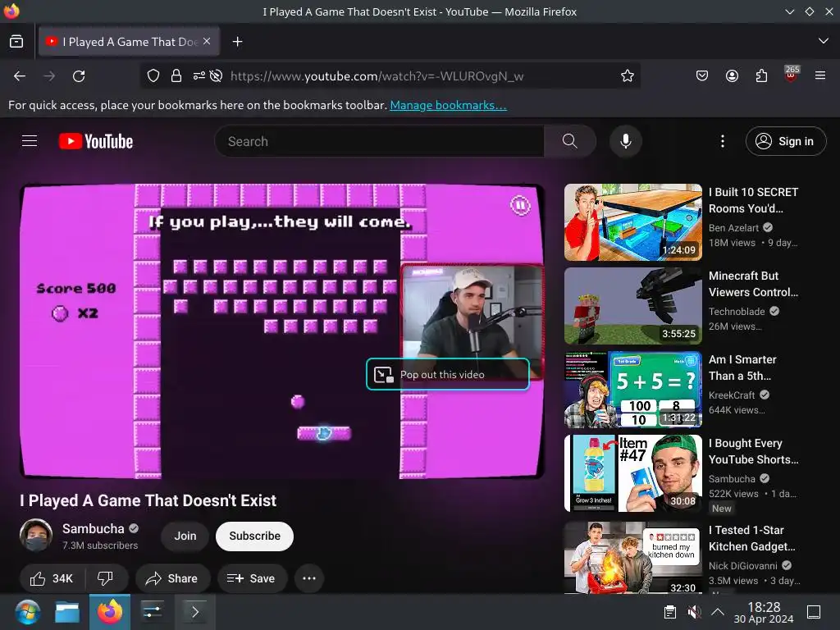The height and width of the screenshot is (630, 840).
Task: Submit search with magnifier button
Action: tap(569, 141)
